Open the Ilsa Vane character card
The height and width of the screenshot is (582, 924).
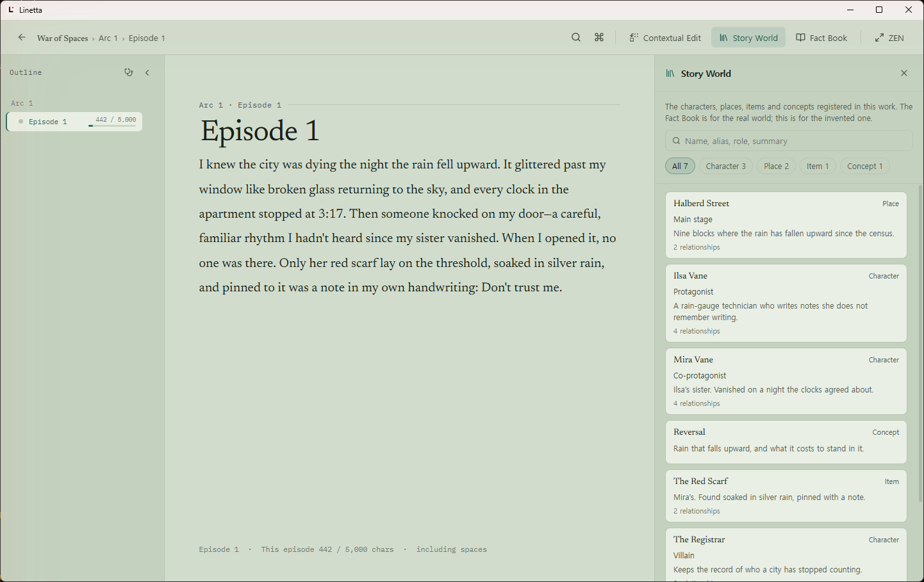[x=786, y=303]
